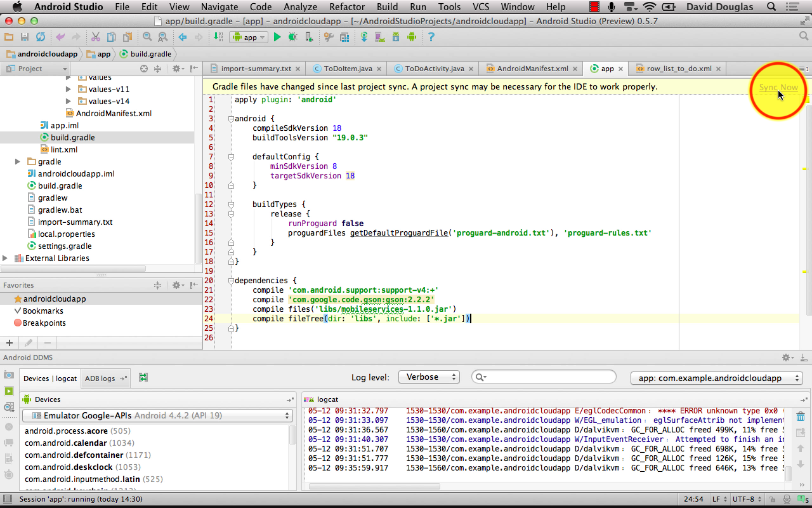Click the Make Project icon

219,37
